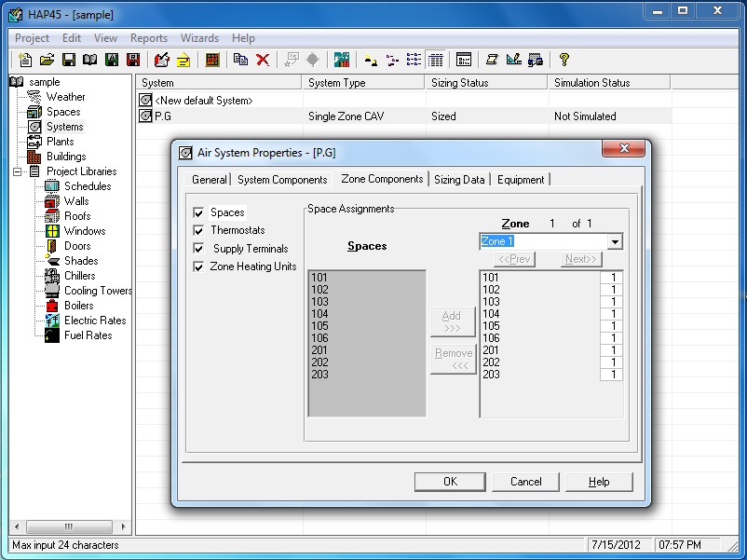Select the Chillers library icon
The width and height of the screenshot is (747, 560).
[x=51, y=276]
